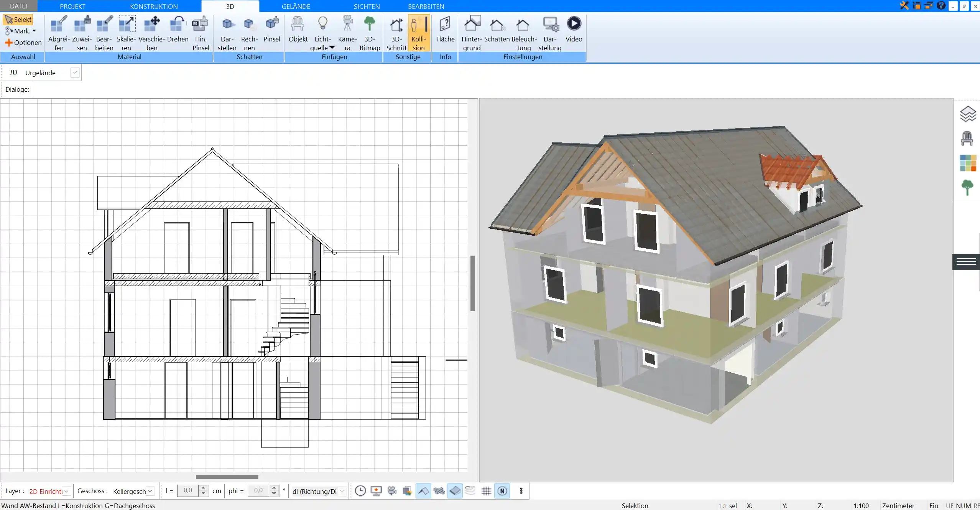Click the film camera icon in bottom toolbar
This screenshot has height=510, width=980.
(392, 491)
